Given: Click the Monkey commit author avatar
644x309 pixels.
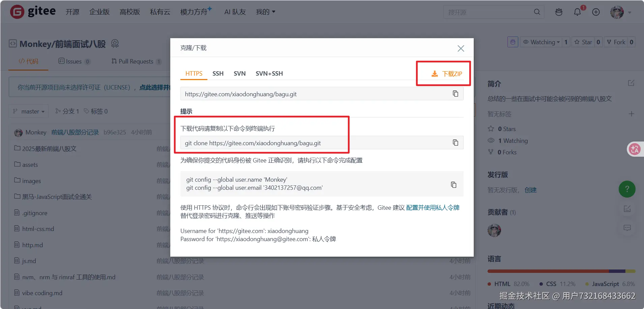Looking at the screenshot, I should pyautogui.click(x=18, y=132).
